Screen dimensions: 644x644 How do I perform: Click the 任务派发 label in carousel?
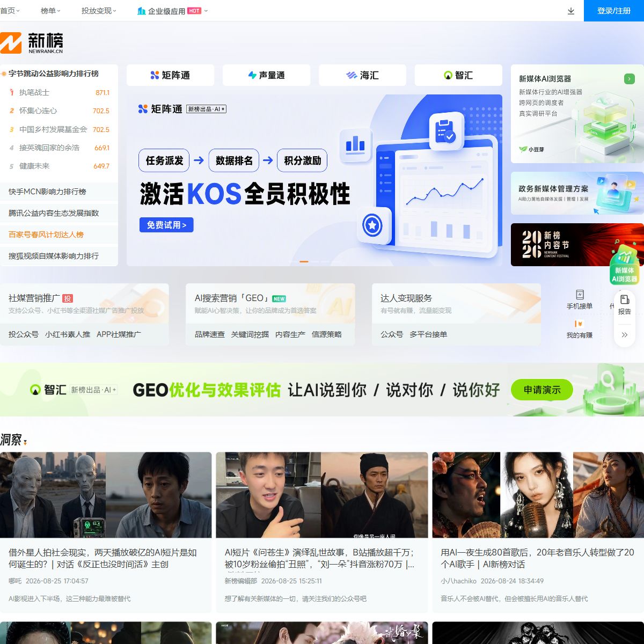(164, 160)
